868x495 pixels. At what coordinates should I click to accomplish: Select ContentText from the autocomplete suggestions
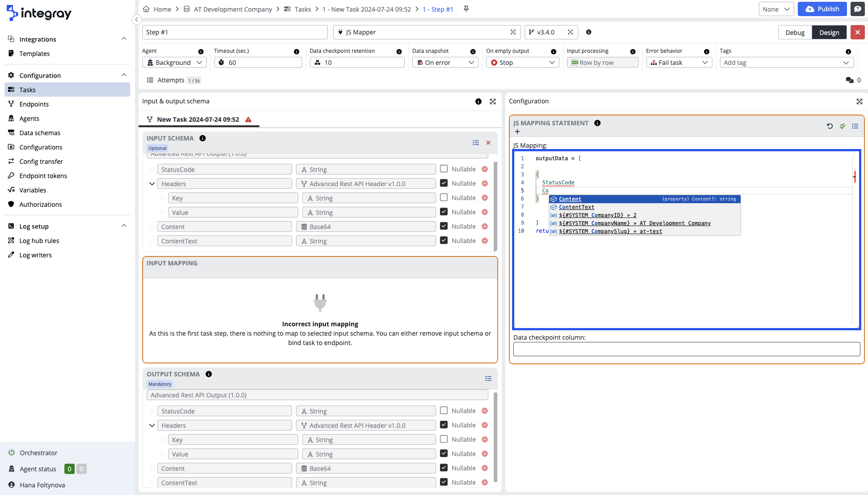pyautogui.click(x=576, y=207)
